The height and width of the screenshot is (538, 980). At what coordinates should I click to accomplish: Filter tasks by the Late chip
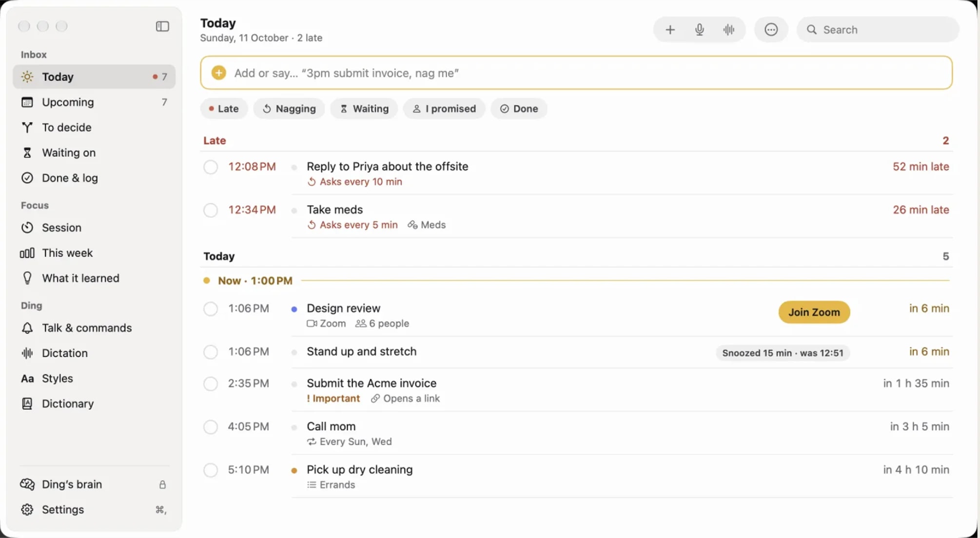point(224,109)
